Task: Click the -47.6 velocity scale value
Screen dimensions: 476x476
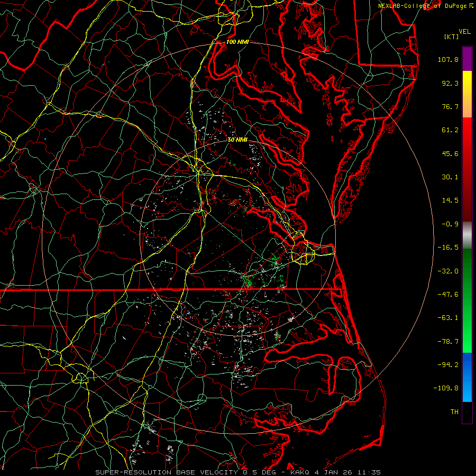Action: (448, 295)
